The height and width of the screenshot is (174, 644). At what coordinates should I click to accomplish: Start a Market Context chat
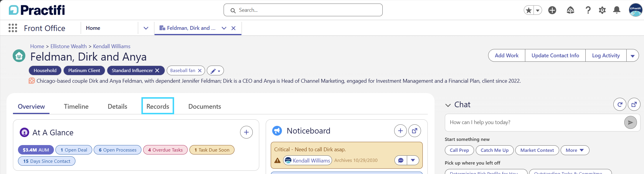[537, 150]
